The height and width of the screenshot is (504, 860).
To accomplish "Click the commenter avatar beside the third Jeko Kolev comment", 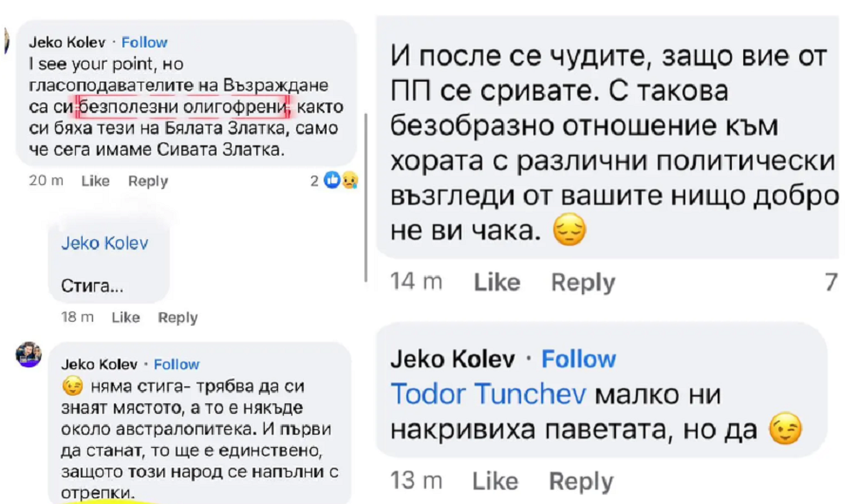I will click(28, 354).
